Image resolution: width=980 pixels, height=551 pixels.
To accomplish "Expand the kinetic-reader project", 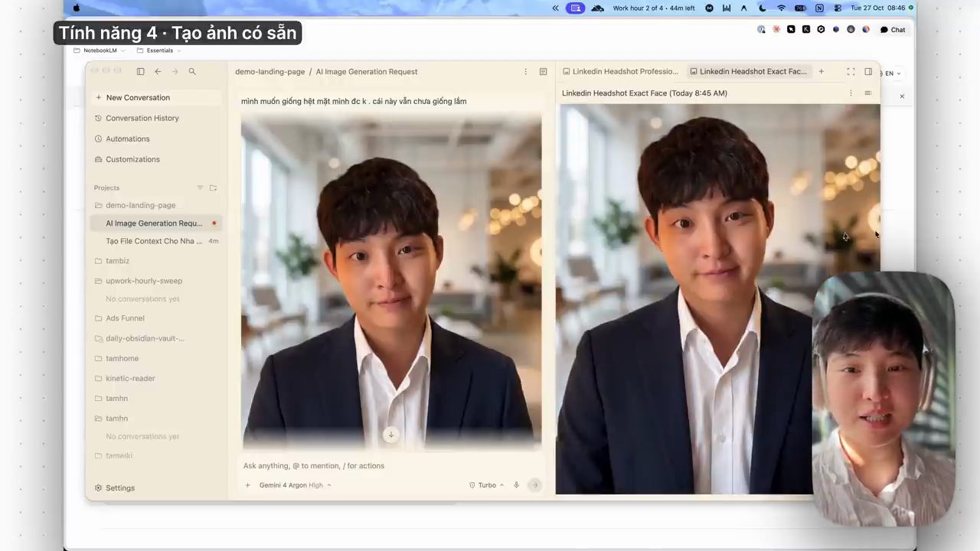I will (124, 378).
